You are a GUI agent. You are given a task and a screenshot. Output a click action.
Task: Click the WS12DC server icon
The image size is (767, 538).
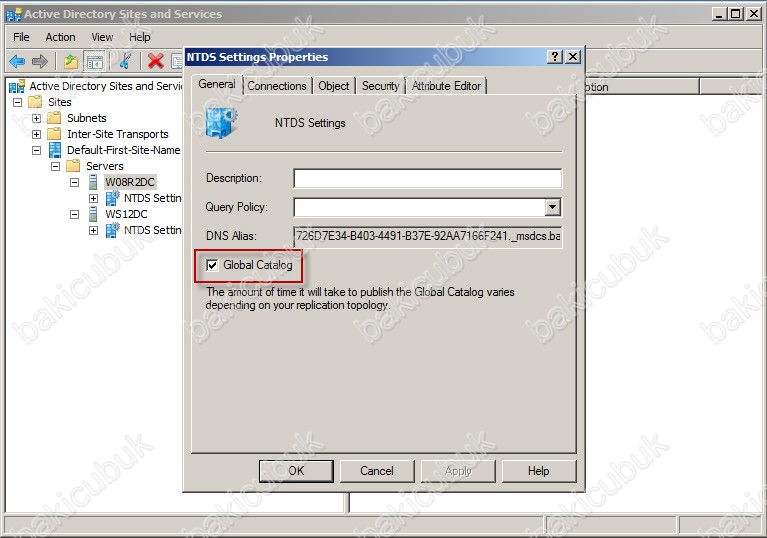(93, 214)
